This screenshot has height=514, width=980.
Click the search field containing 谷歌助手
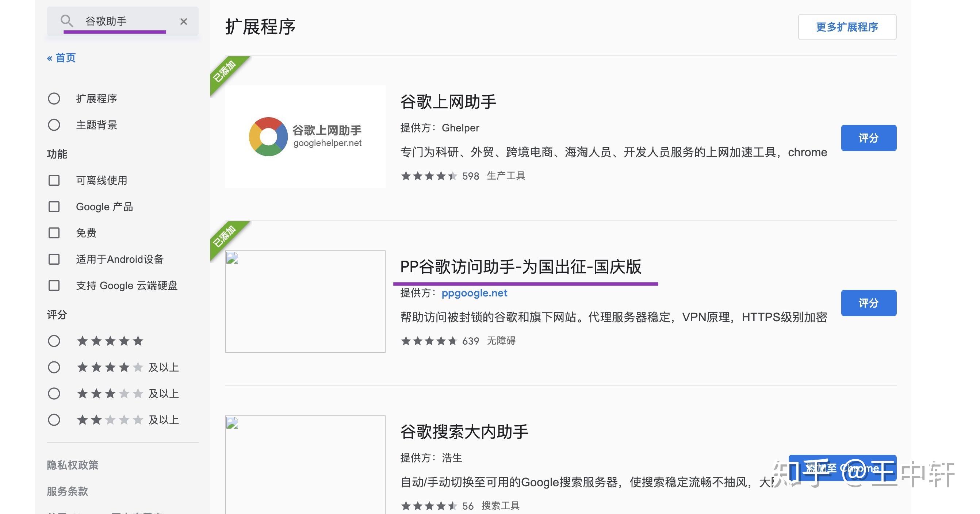click(x=123, y=21)
